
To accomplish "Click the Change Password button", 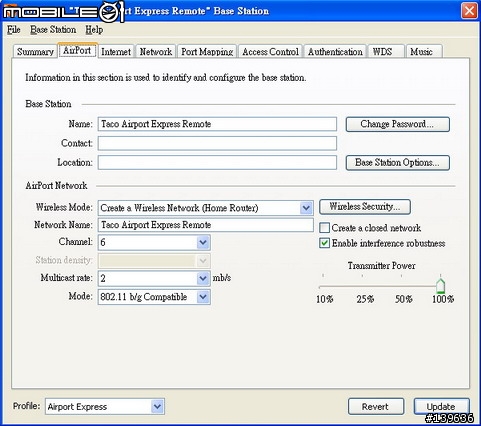I will point(398,124).
